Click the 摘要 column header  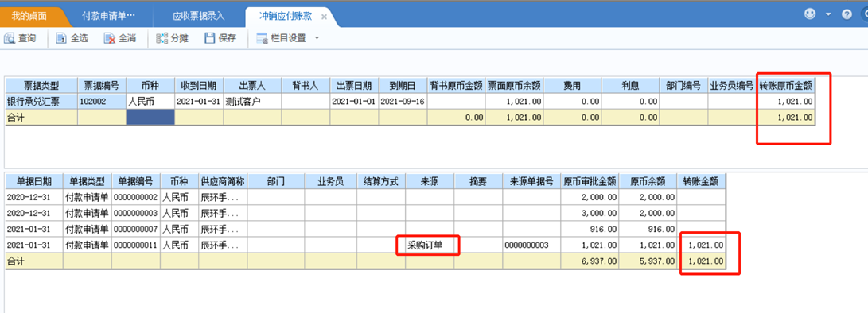(x=478, y=181)
